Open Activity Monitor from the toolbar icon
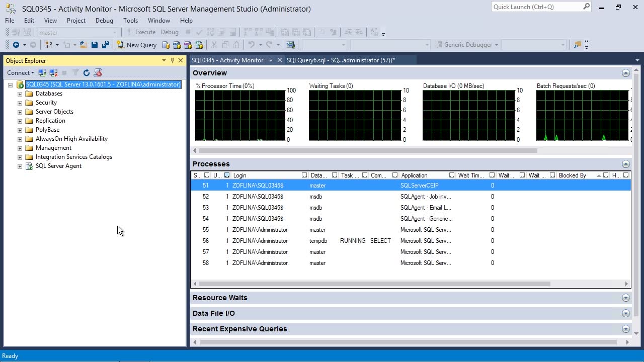Viewport: 644px width, 362px height. (290, 45)
